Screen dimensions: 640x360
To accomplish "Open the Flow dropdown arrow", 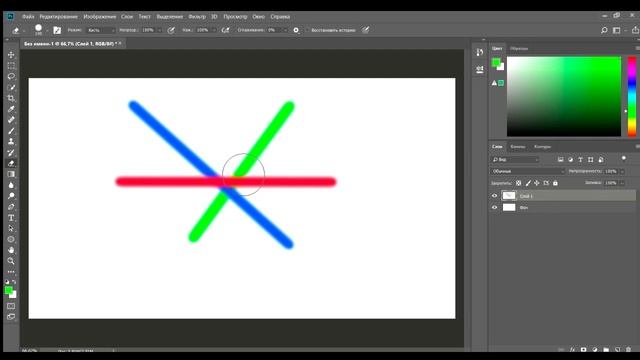I will tap(214, 30).
